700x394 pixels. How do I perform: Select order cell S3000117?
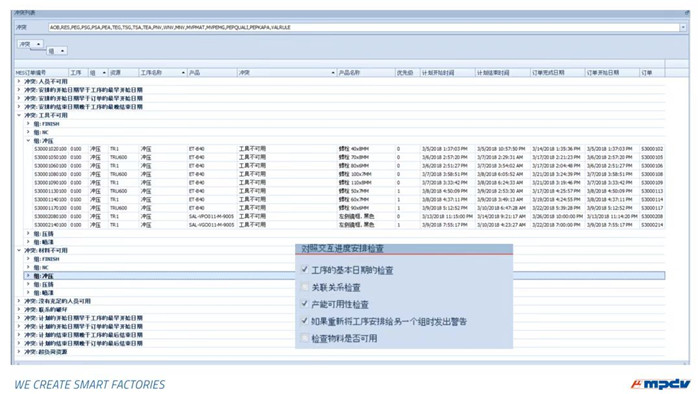(652, 208)
